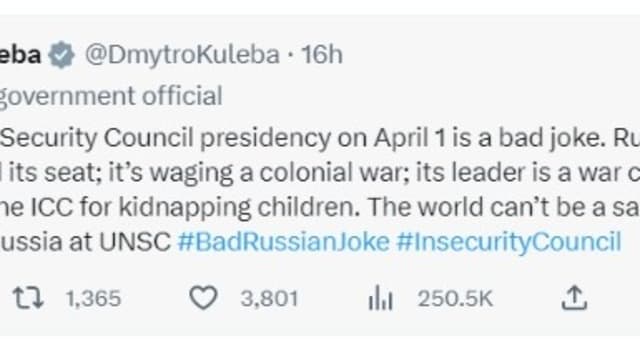Click the tweet line mentioning April 1
The height and width of the screenshot is (360, 640).
coord(320,138)
